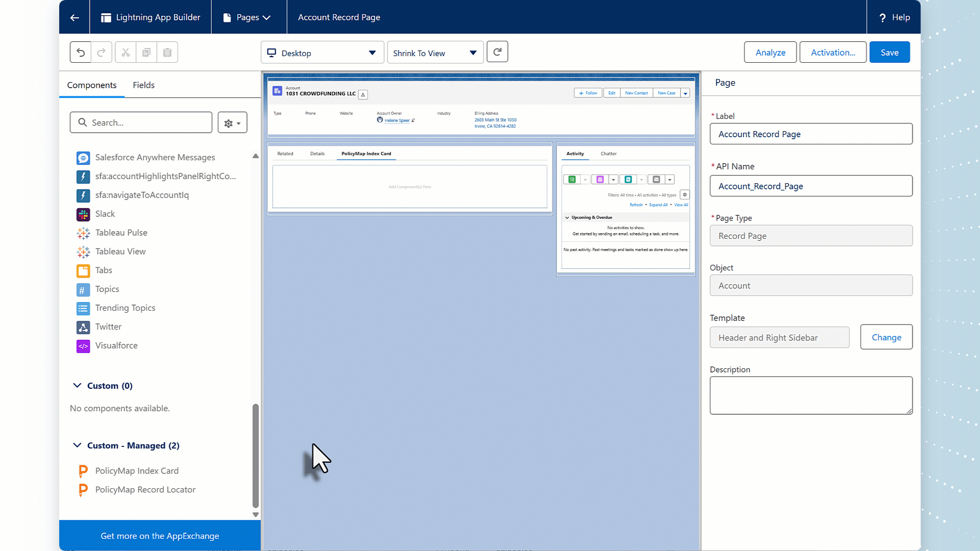Click the paste clipboard icon
The width and height of the screenshot is (980, 551).
click(167, 52)
